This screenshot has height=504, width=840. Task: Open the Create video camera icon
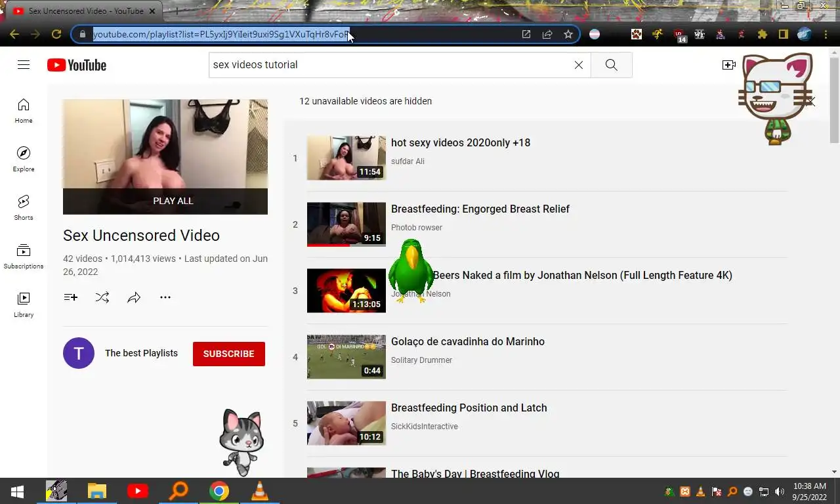click(728, 65)
